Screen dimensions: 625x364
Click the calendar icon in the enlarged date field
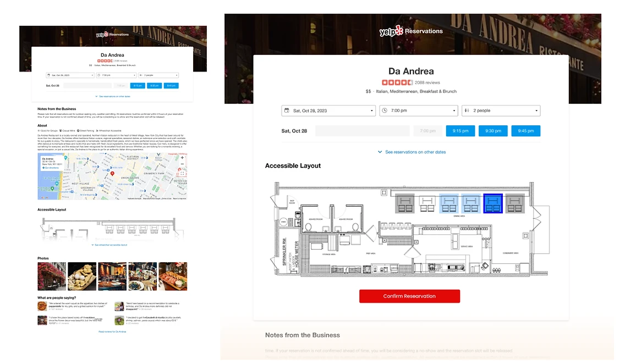pyautogui.click(x=287, y=111)
